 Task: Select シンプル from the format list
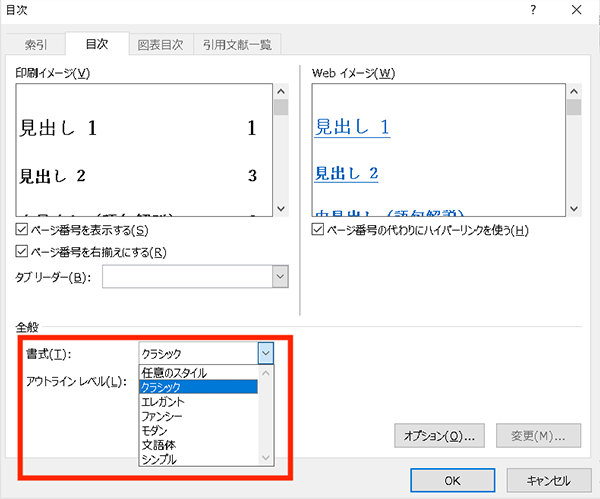coord(162,457)
